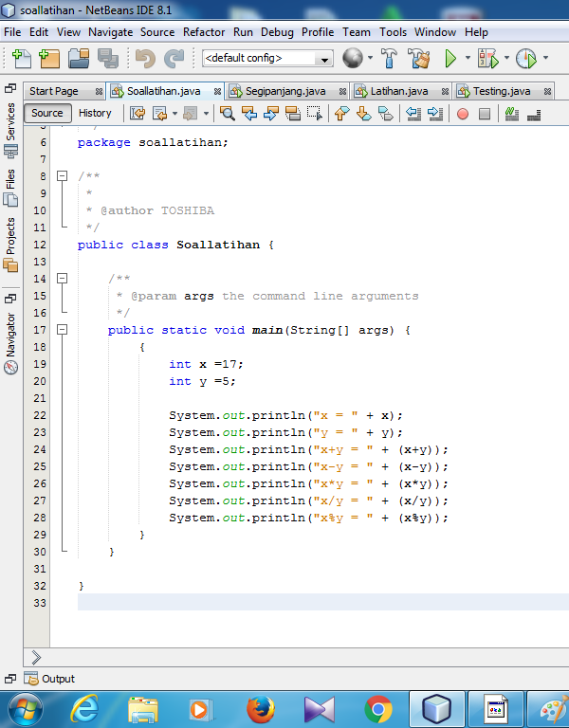Click the Open Project icon
569x728 pixels.
79,58
